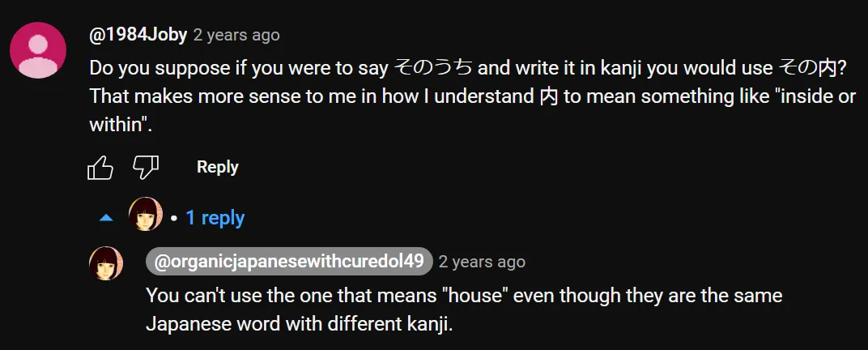Open the "2 years ago" timestamp on the reply

(x=482, y=262)
